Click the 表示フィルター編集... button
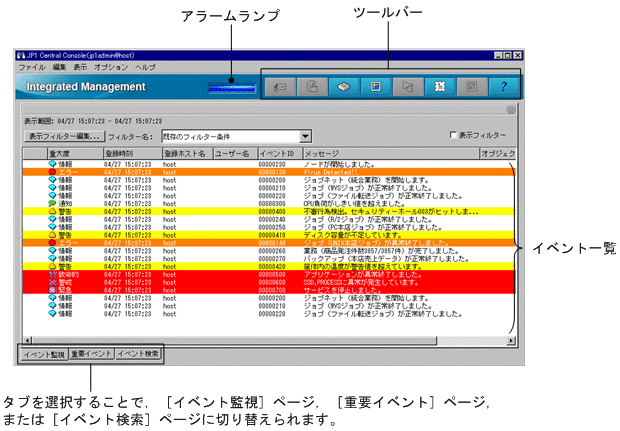Viewport: 620px width, 431px height. coord(64,136)
